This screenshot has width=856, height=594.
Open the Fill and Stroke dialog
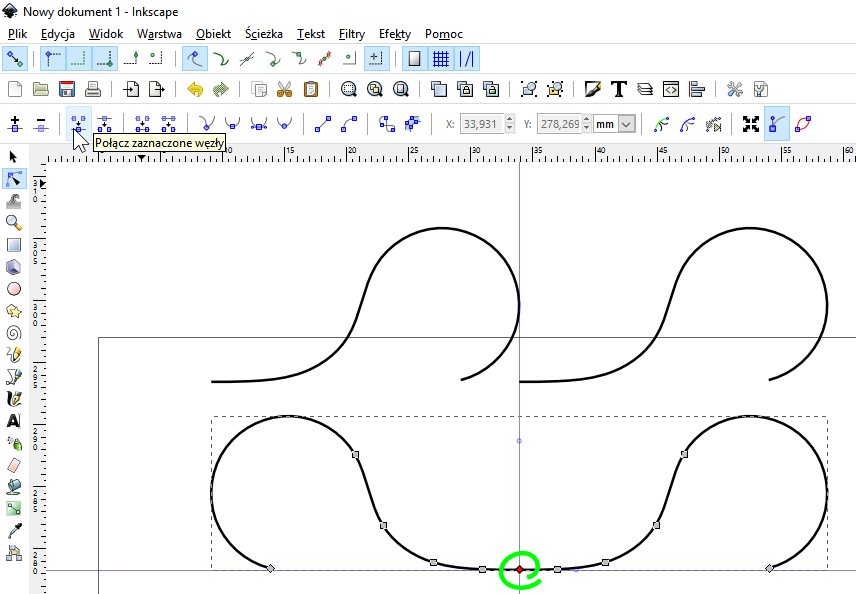(x=593, y=89)
